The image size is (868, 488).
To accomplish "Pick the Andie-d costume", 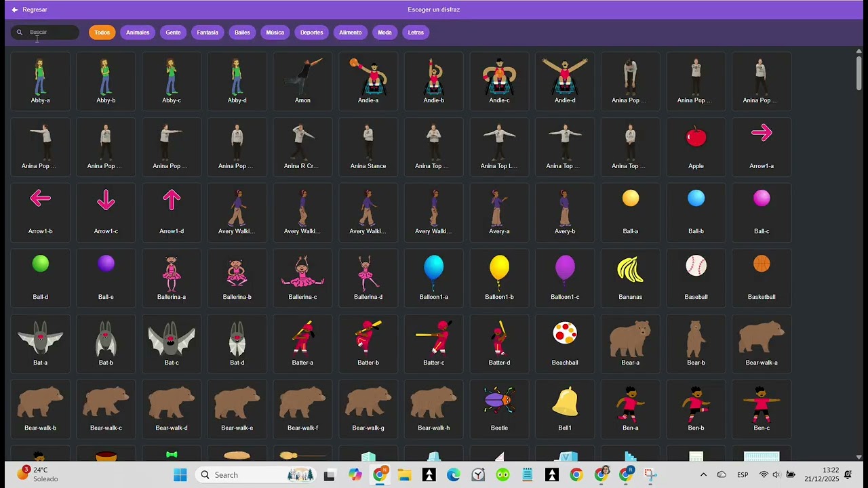I will [565, 81].
